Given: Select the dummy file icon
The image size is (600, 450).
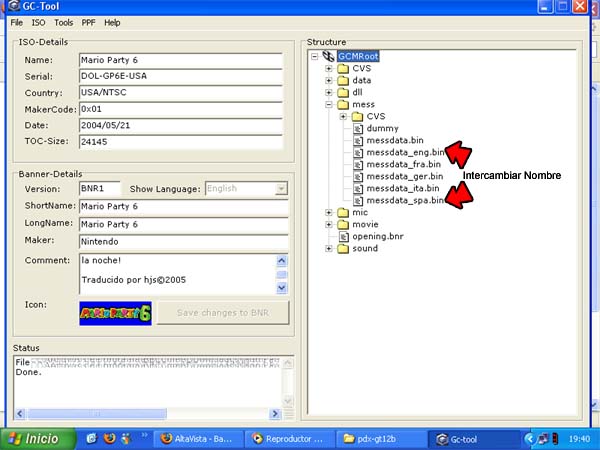Looking at the screenshot, I should (x=358, y=128).
